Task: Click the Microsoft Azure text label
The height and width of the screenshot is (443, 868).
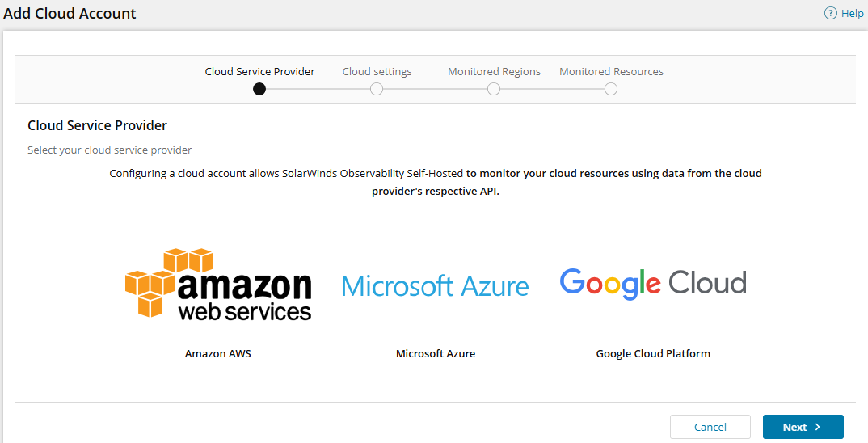Action: point(436,353)
